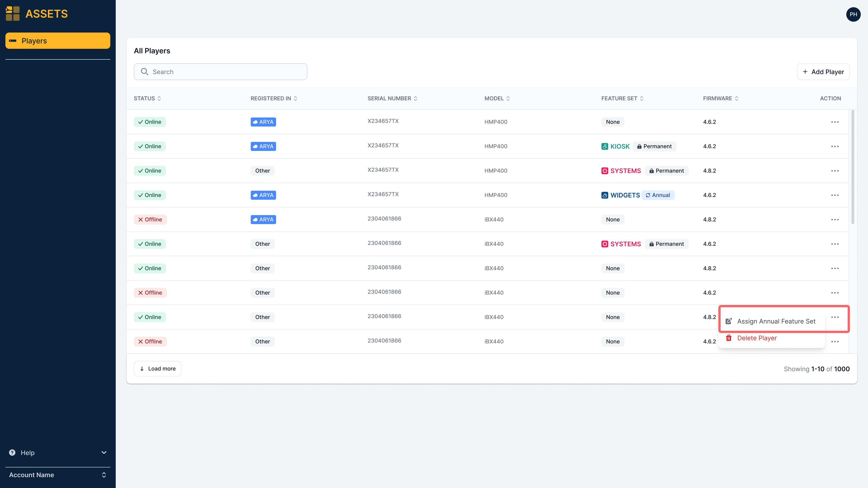
Task: Click the KIOSK feature set icon
Action: tap(605, 146)
